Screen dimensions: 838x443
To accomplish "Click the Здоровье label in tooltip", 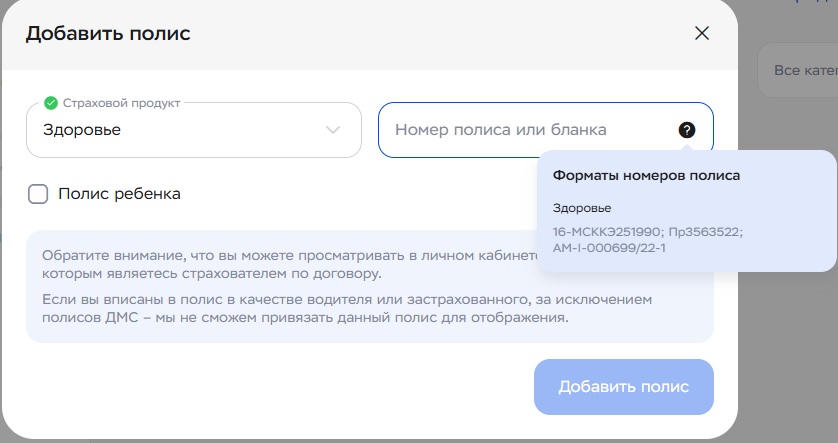I will tap(582, 208).
